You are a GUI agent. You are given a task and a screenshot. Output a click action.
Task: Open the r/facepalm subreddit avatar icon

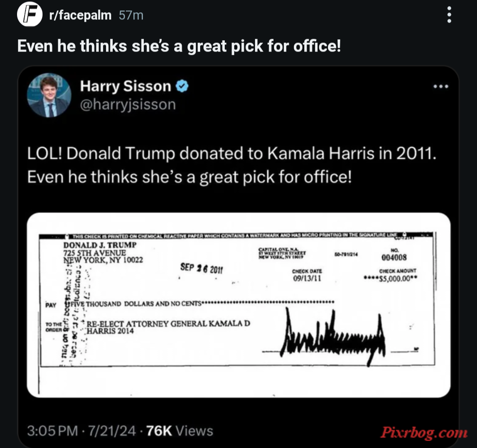(29, 14)
